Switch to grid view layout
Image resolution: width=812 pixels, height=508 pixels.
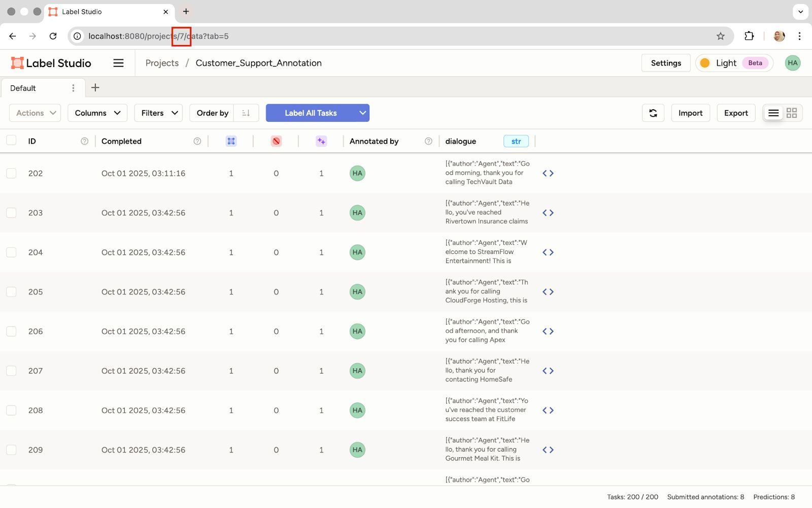pos(791,113)
